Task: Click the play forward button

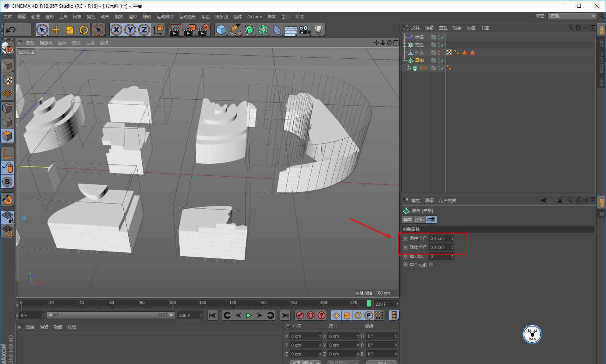Action: tap(249, 315)
